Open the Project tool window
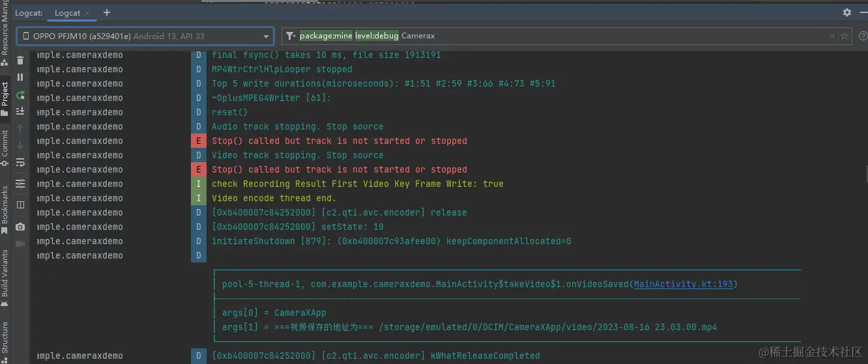Screen dimensions: 868x364 tap(5, 100)
